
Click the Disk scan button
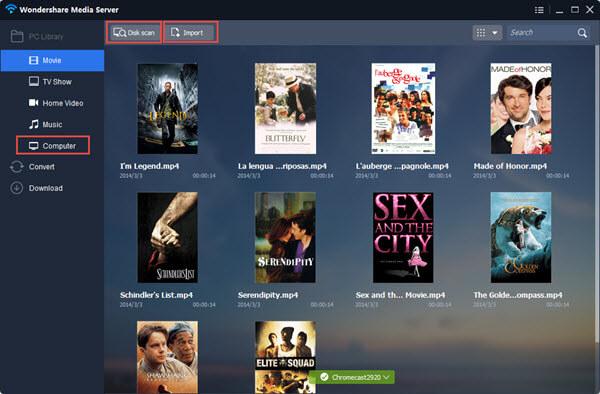134,33
